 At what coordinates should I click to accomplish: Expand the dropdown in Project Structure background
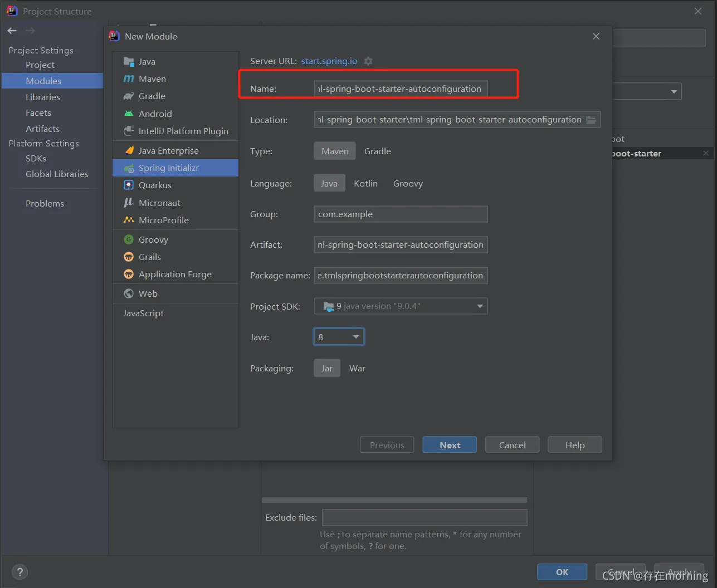(674, 92)
